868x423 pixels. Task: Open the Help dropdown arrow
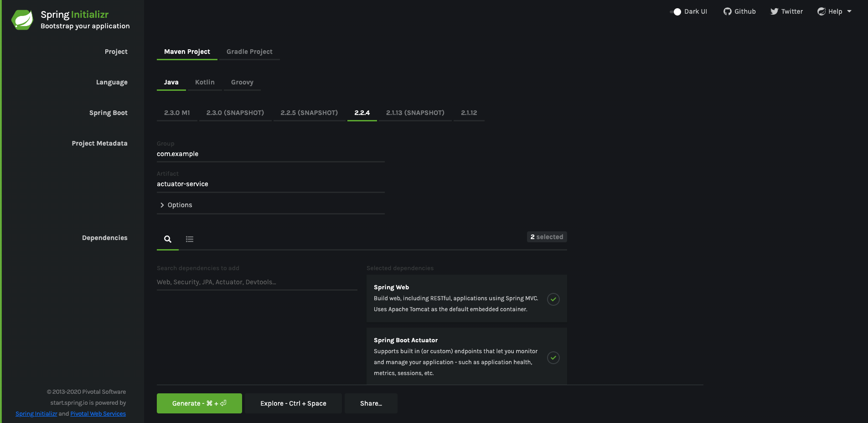pos(849,11)
